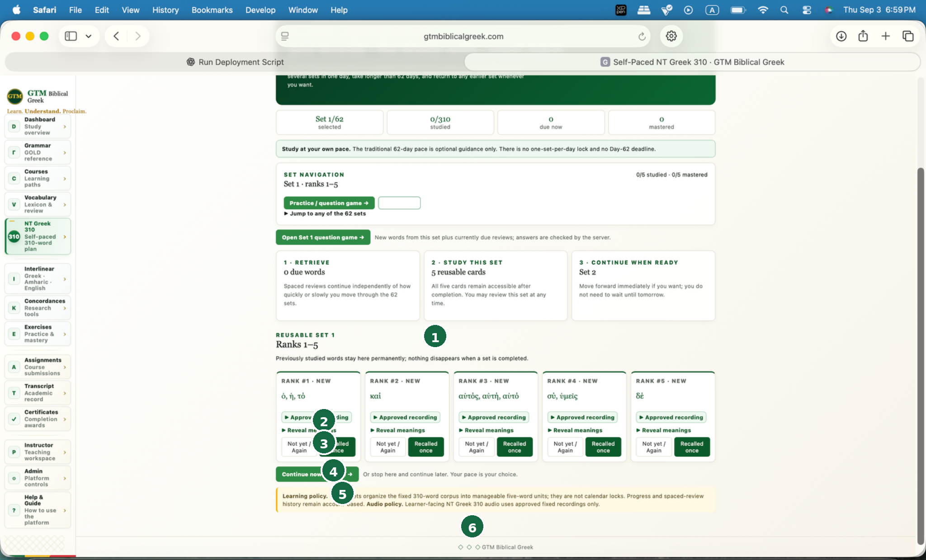This screenshot has height=560, width=926.
Task: Go back to the previous page
Action: (116, 36)
